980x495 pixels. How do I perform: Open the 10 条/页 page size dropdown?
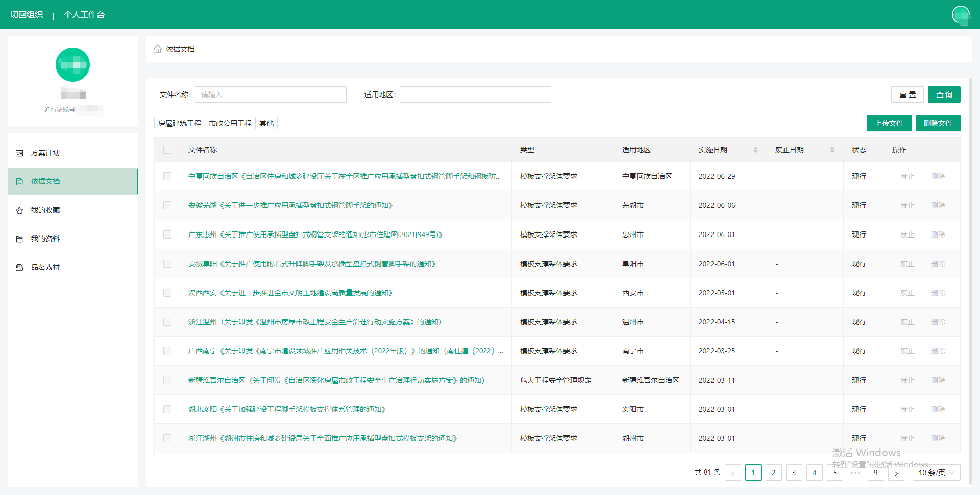point(937,473)
